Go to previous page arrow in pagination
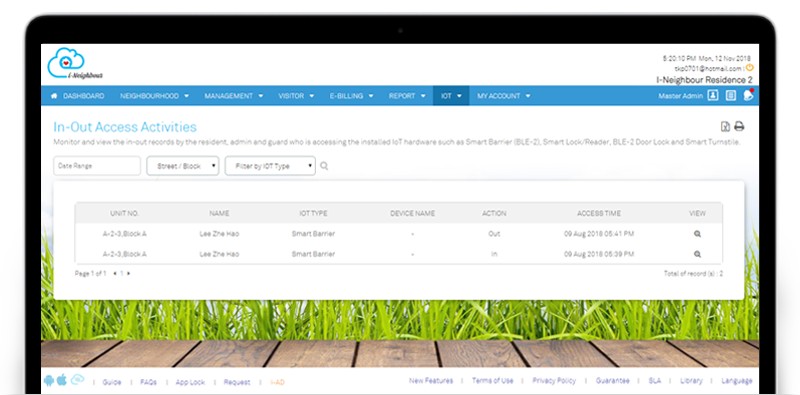 coord(115,274)
